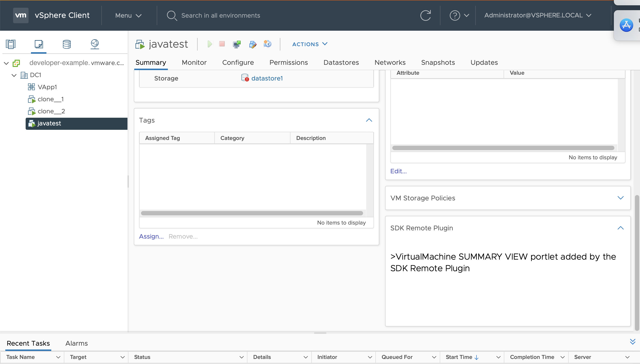Click the take snapshot icon
640x364 pixels.
(x=267, y=44)
